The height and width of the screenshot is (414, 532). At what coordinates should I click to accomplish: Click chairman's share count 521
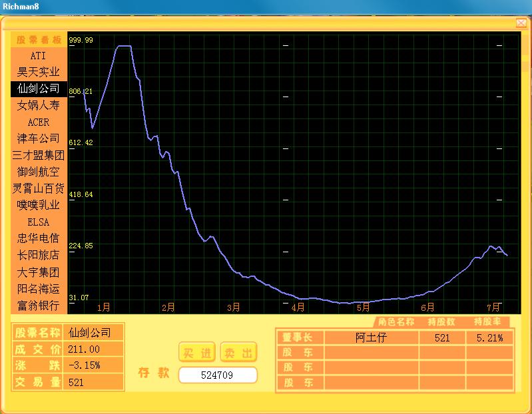point(442,337)
